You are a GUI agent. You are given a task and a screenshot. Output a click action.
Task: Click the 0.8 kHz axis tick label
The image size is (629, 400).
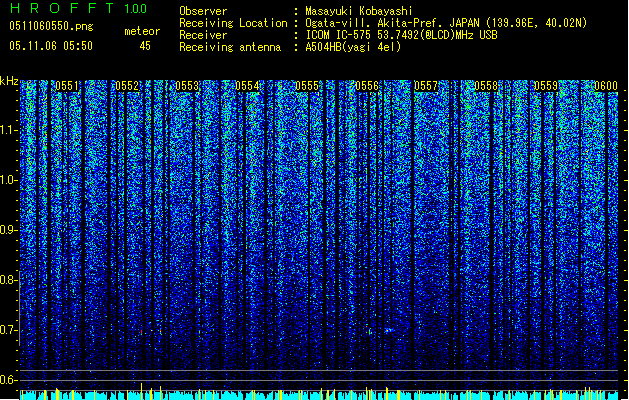point(9,280)
